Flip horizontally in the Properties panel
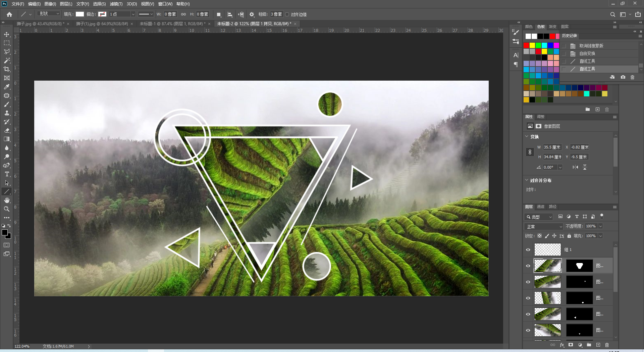The image size is (644, 352). (575, 167)
